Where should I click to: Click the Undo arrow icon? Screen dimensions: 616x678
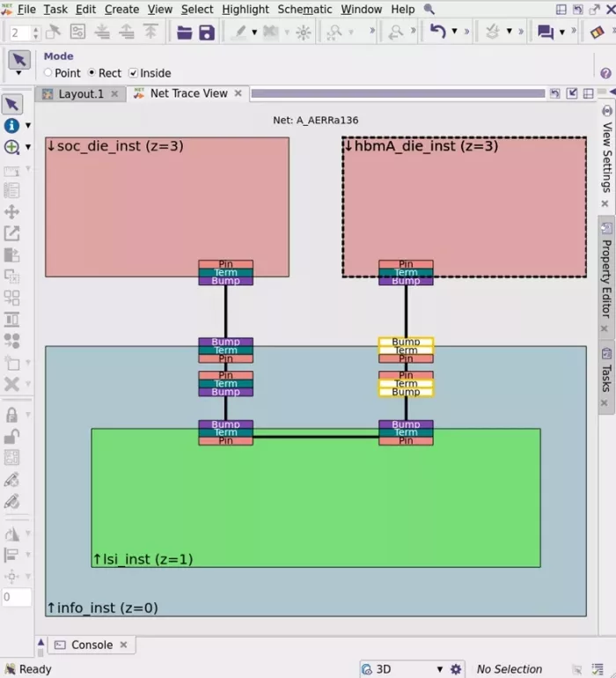point(437,33)
